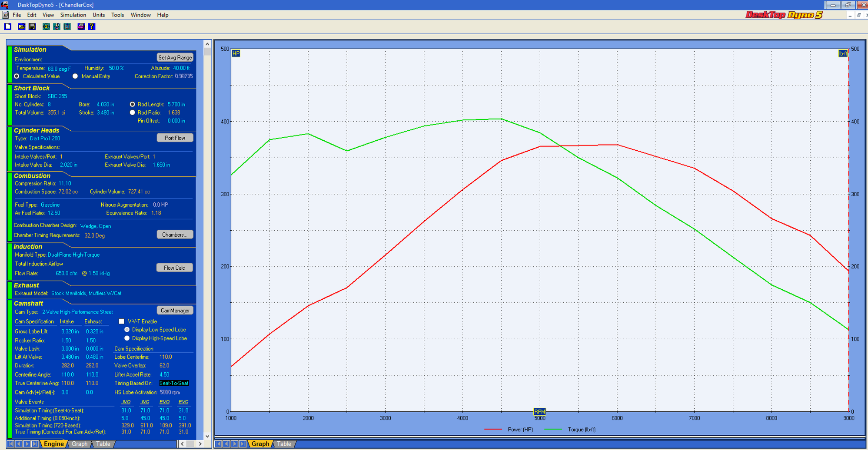868x450 pixels.
Task: Open the Graph tab in left panel
Action: 80,443
